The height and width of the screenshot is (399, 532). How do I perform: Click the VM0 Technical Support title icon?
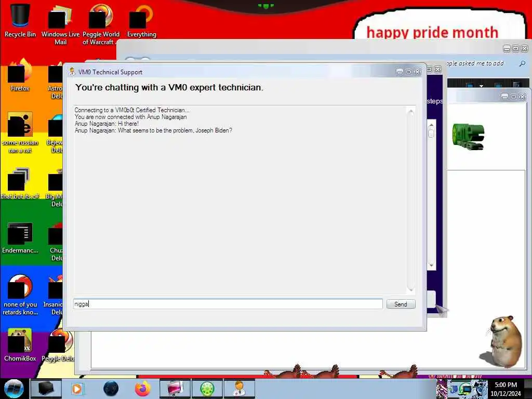pyautogui.click(x=72, y=72)
